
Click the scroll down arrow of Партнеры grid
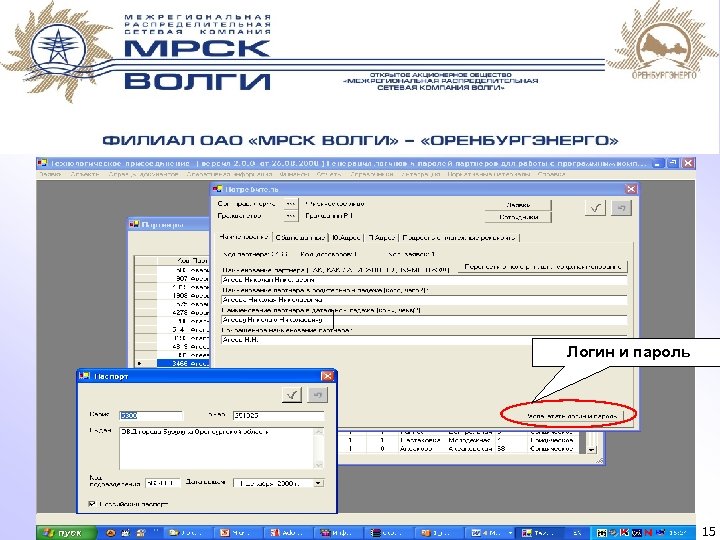(x=592, y=450)
